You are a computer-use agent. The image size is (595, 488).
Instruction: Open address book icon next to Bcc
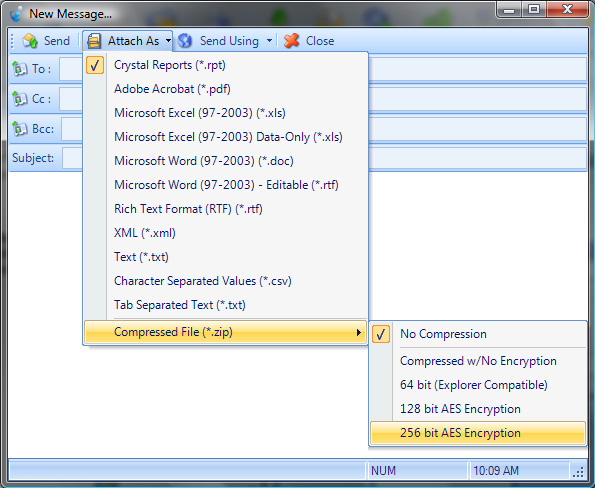pyautogui.click(x=19, y=129)
